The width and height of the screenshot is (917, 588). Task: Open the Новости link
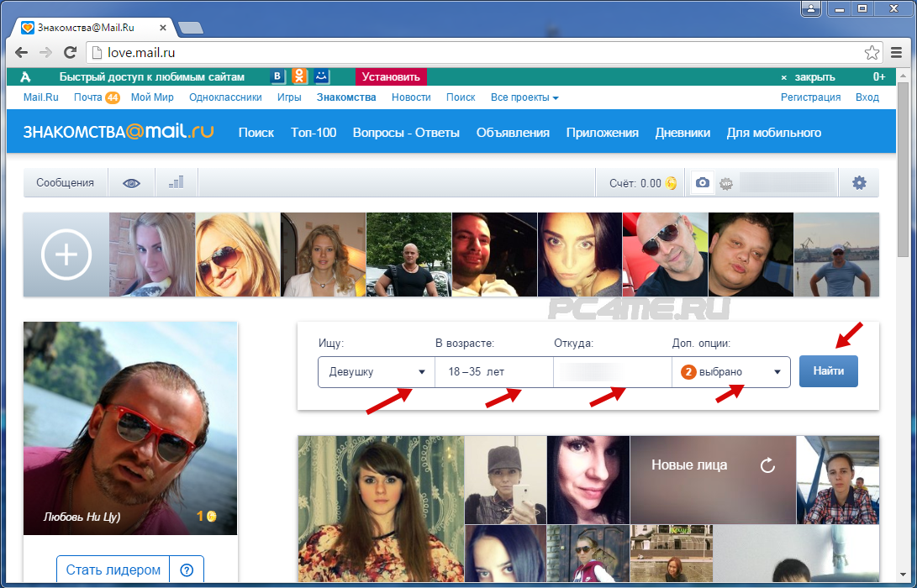pos(411,97)
